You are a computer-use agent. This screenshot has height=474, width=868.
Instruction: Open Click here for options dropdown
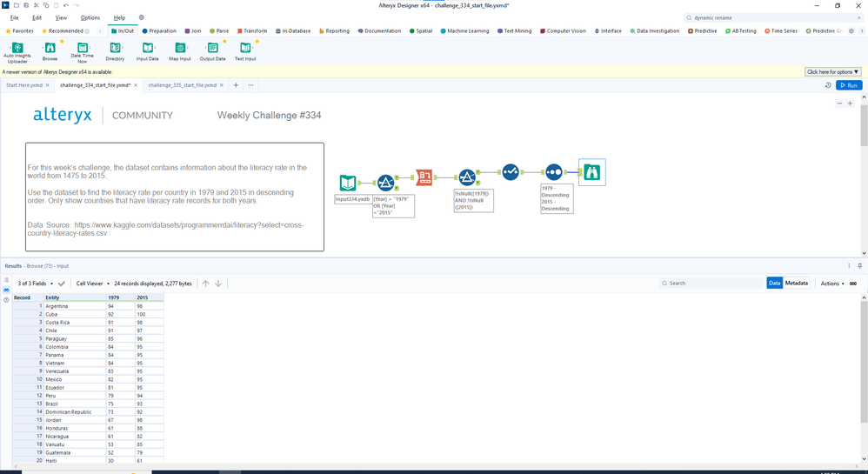click(x=832, y=72)
